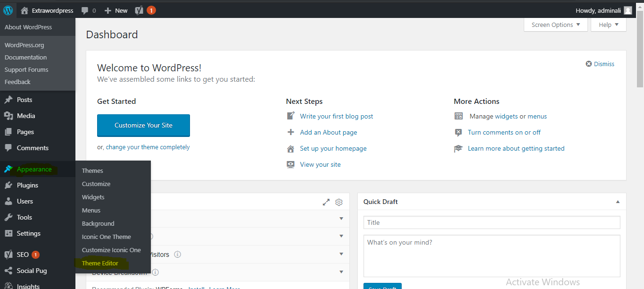Select Theme Editor from Appearance submenu
This screenshot has width=644, height=289.
tap(100, 263)
